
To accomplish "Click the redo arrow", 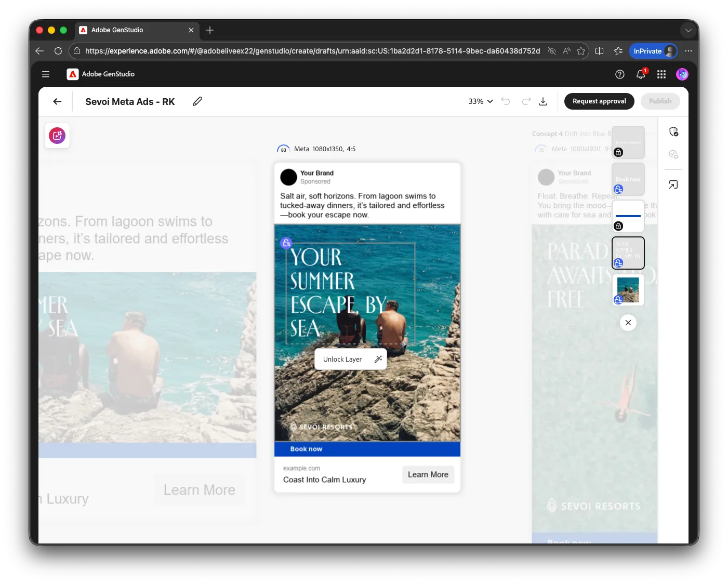I will click(x=526, y=101).
